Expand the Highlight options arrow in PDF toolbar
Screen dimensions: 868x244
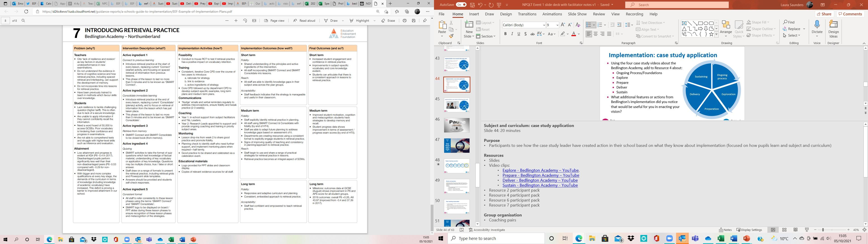[374, 21]
